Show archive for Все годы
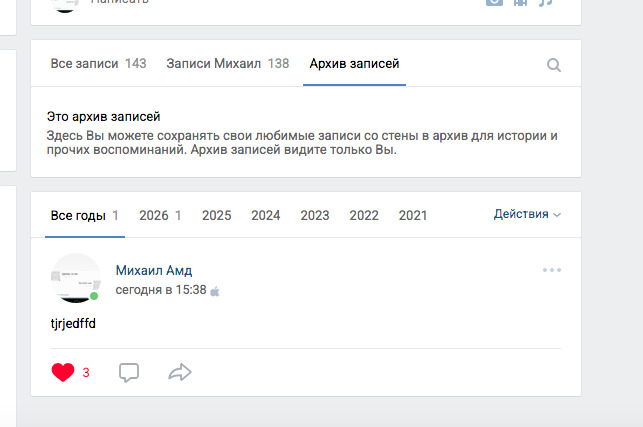 (x=84, y=215)
